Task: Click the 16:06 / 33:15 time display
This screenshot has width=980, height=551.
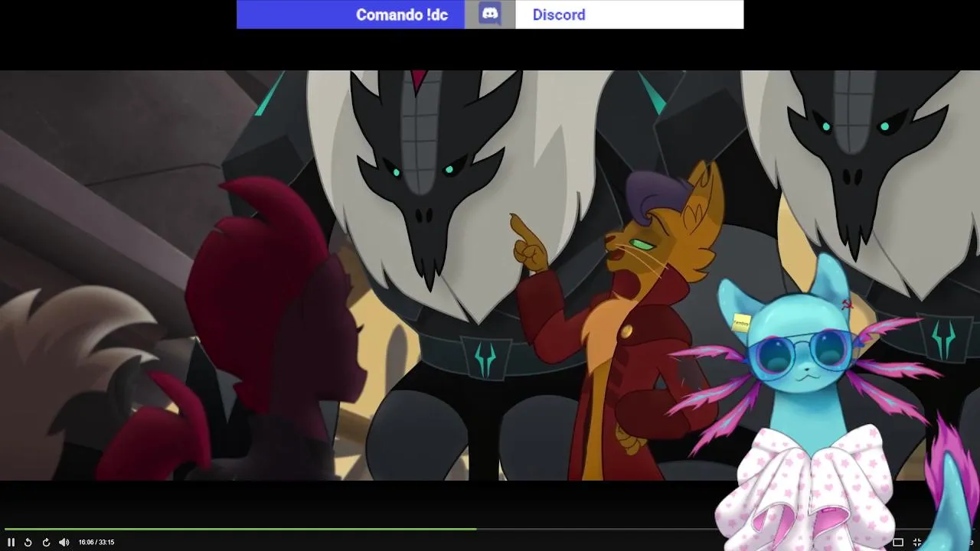Action: pos(96,543)
